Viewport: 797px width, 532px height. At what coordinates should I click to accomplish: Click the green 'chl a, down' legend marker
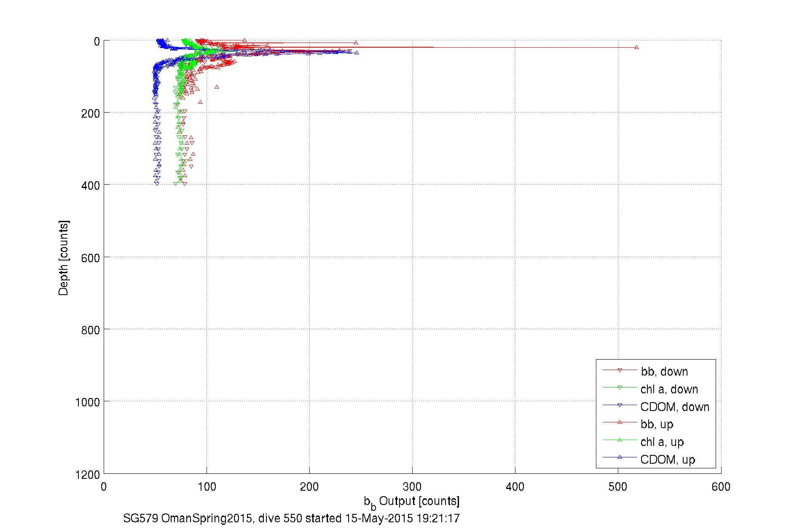620,387
